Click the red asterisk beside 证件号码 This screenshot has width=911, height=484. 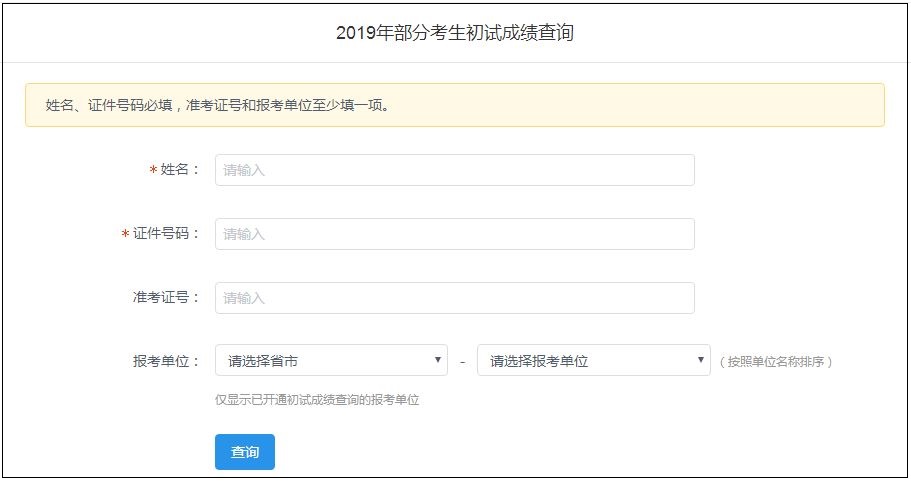click(x=125, y=234)
